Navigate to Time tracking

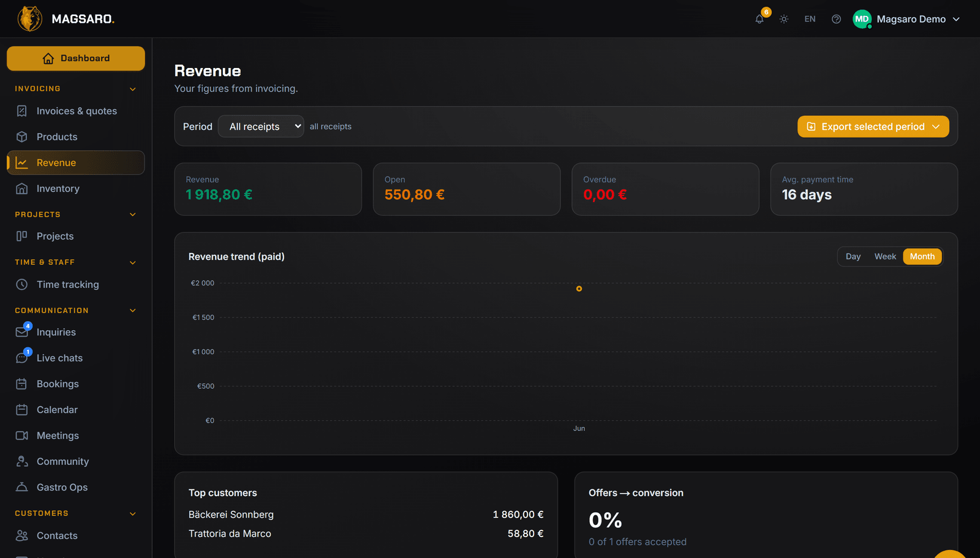click(76, 284)
